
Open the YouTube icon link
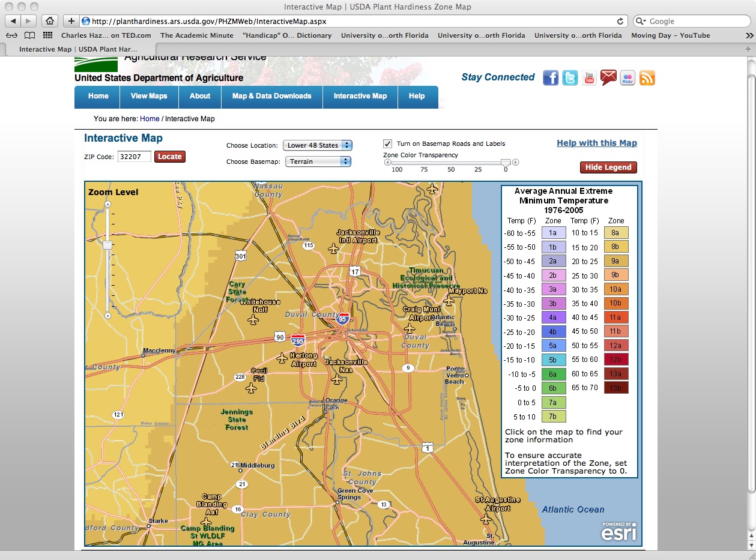[589, 78]
